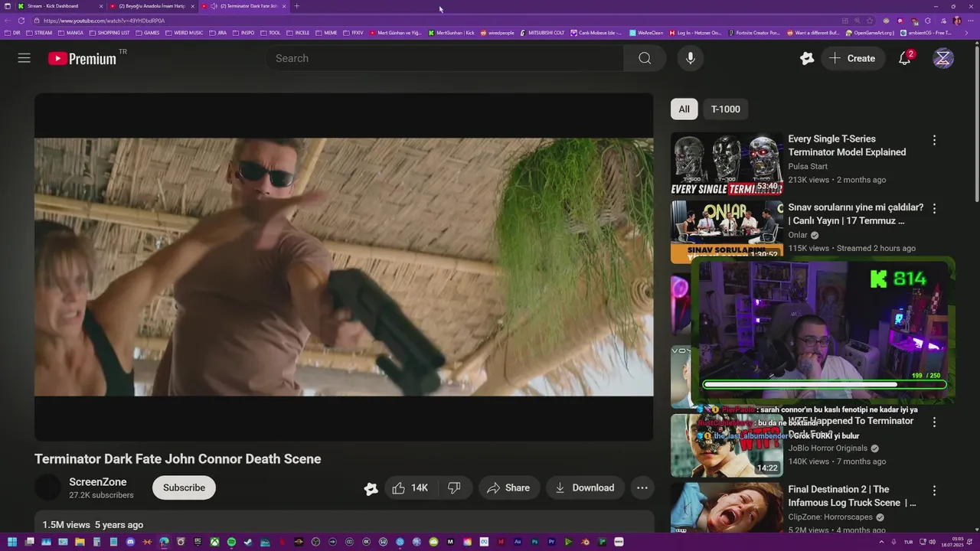Open WEIRD MUSIC bookmarks folder

coord(185,33)
